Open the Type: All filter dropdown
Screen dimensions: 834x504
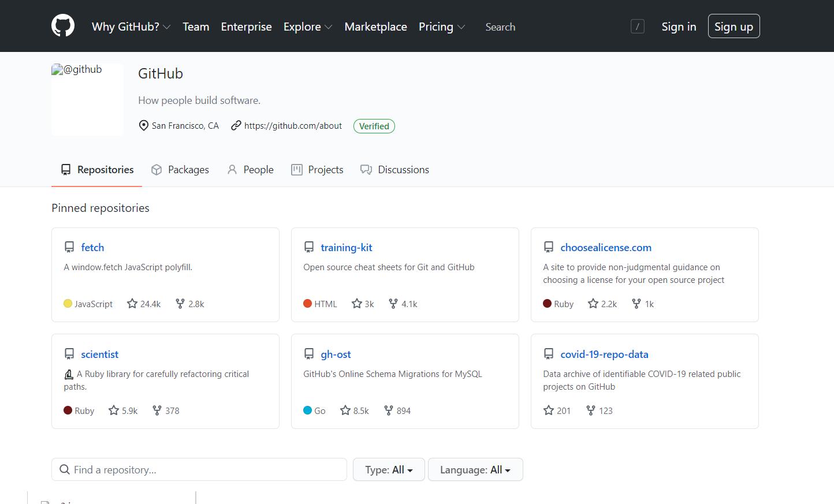pos(389,469)
